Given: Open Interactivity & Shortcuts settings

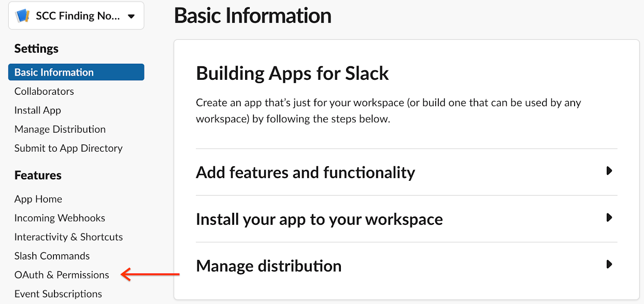Looking at the screenshot, I should (x=68, y=237).
